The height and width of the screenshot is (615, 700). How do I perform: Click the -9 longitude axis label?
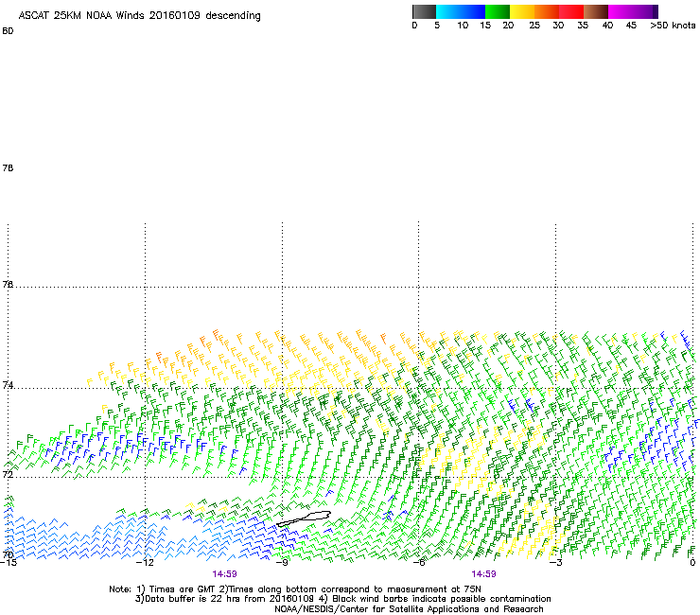coord(282,562)
